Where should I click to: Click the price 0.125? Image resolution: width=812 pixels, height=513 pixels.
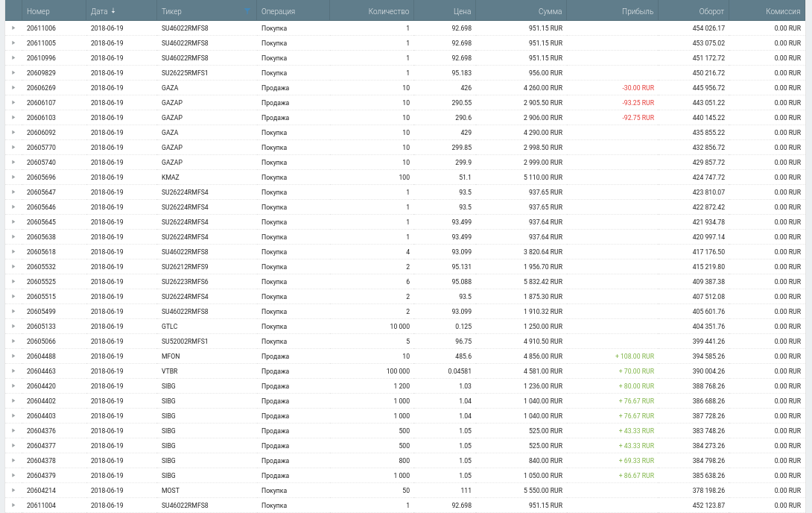[463, 327]
